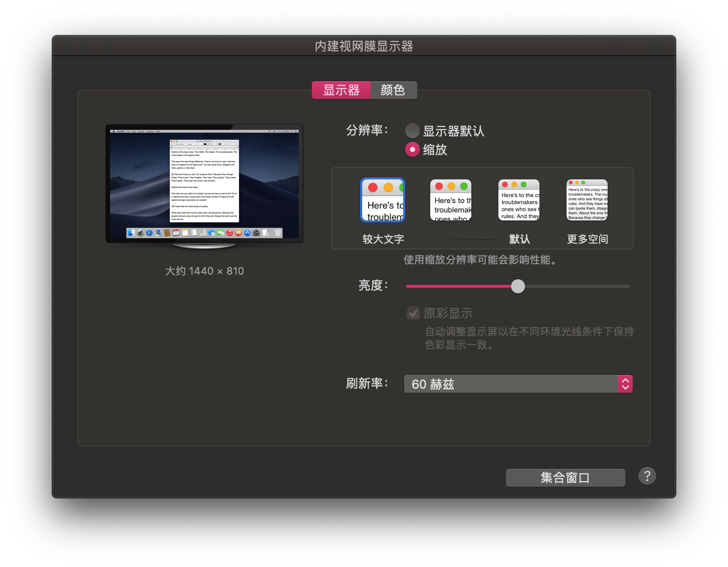Click the 使用缩放分辨率可能会影响性能 notice text
Viewport: 728px width, 567px height.
tap(481, 260)
